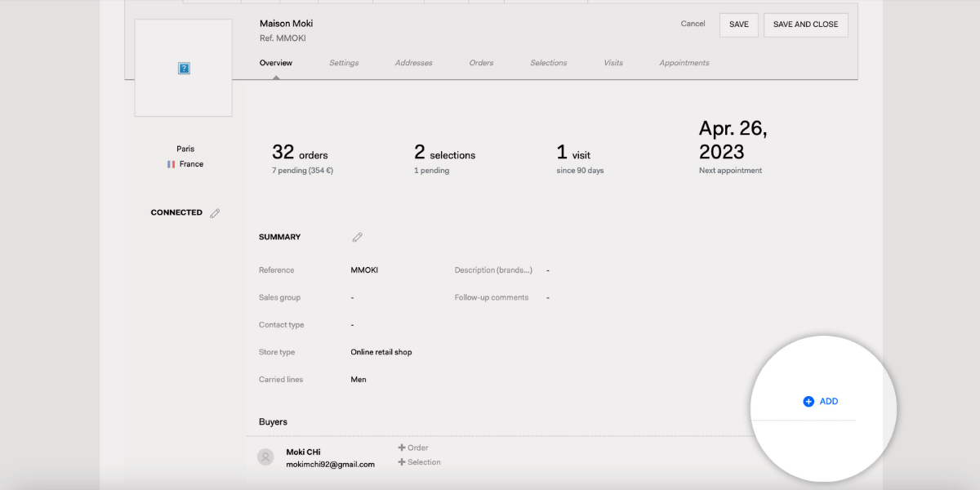Click the SAVE AND CLOSE button
The width and height of the screenshot is (980, 490).
click(x=806, y=24)
